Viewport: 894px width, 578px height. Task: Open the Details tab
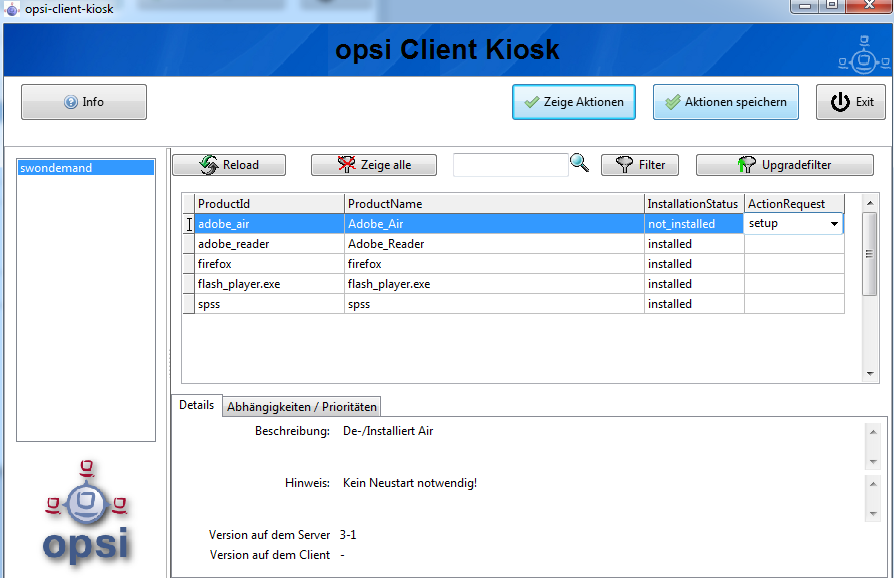point(197,405)
